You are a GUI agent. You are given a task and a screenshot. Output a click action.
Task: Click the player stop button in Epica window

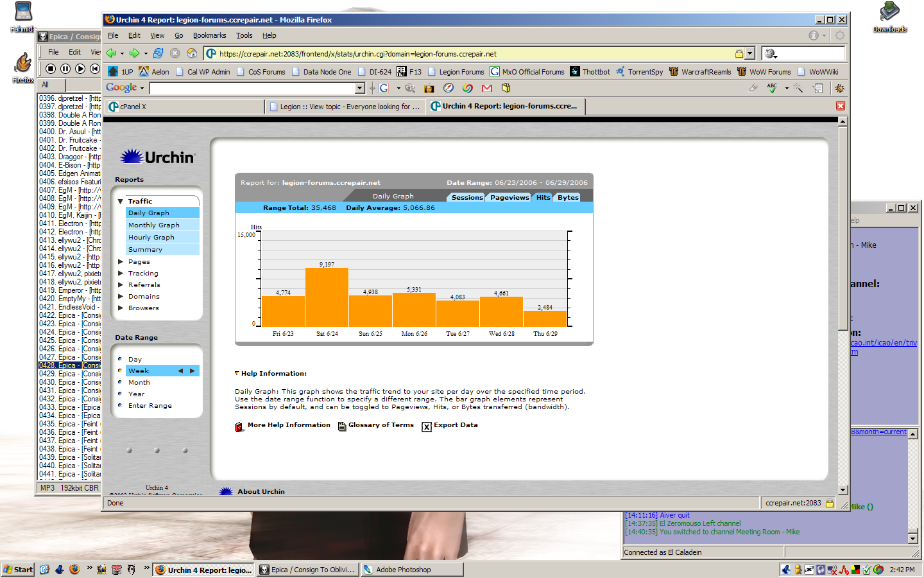coord(51,68)
